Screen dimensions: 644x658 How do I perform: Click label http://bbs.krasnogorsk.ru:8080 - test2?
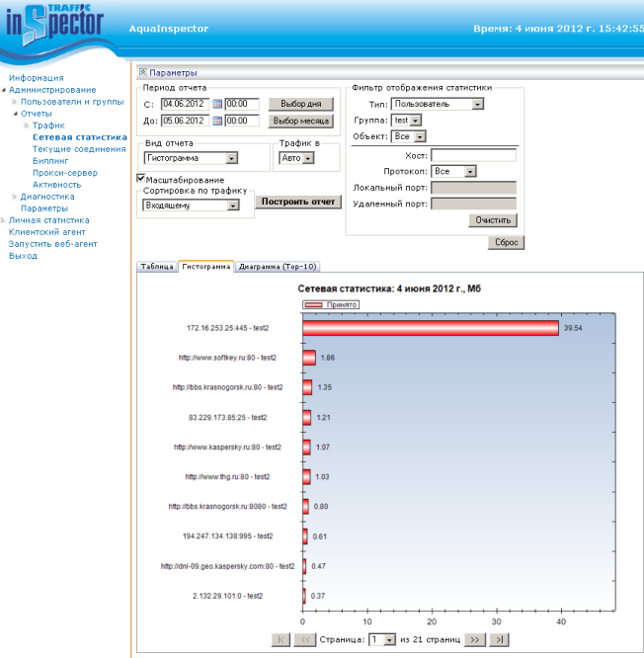228,506
